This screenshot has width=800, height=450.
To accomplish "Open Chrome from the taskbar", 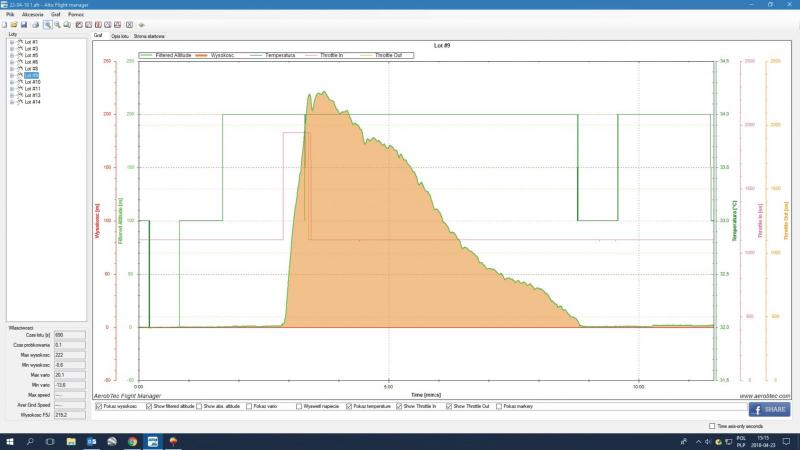I will tap(132, 441).
